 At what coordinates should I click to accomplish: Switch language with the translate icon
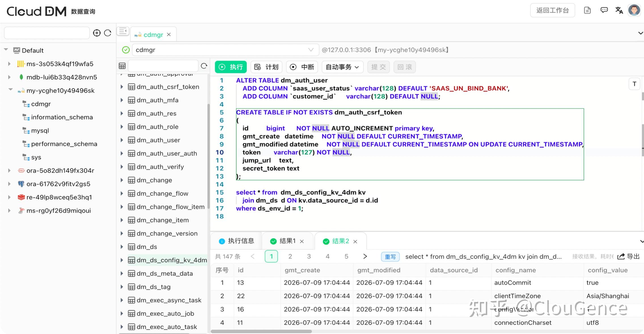pos(619,10)
